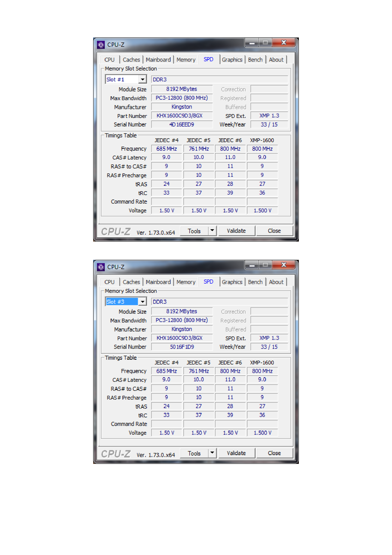Click serial number 4D16EED9 field

182,125
